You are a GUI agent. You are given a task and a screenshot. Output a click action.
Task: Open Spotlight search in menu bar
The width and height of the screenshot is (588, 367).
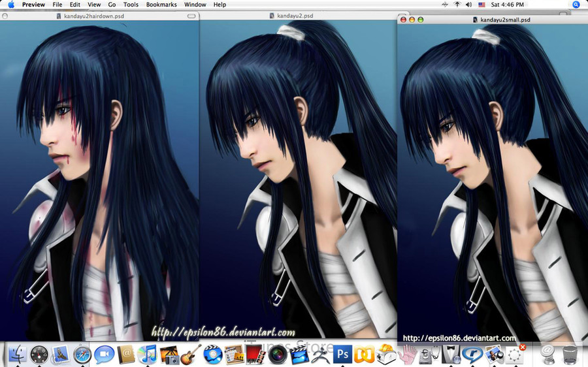[576, 5]
